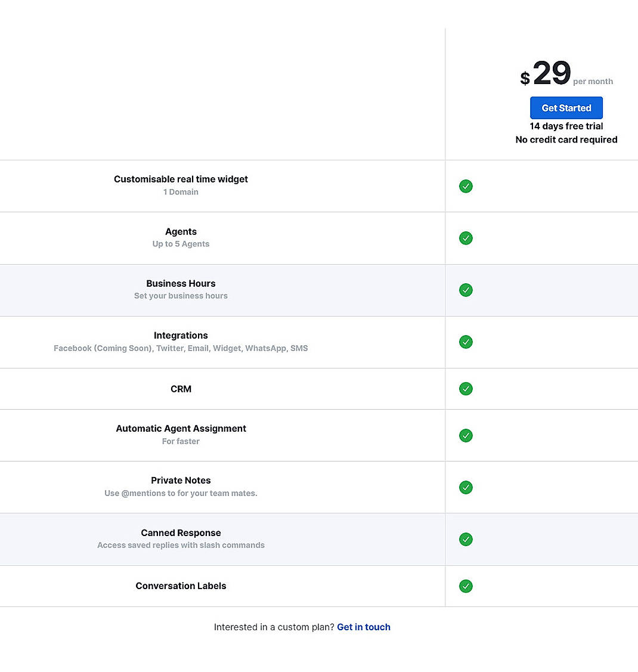Click 'Automatic Agent Assignment' heading
This screenshot has height=672, width=638.
[181, 429]
